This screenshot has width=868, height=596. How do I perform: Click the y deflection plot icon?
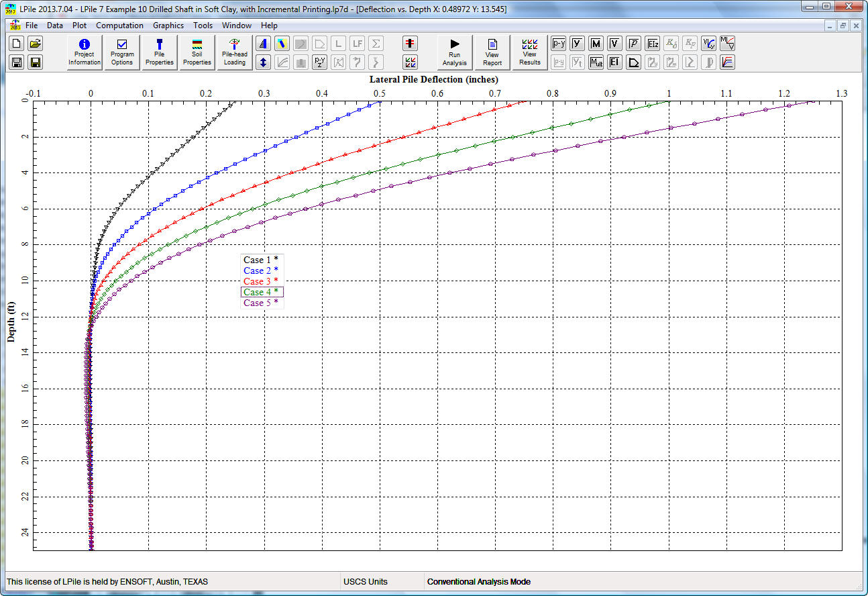[577, 44]
